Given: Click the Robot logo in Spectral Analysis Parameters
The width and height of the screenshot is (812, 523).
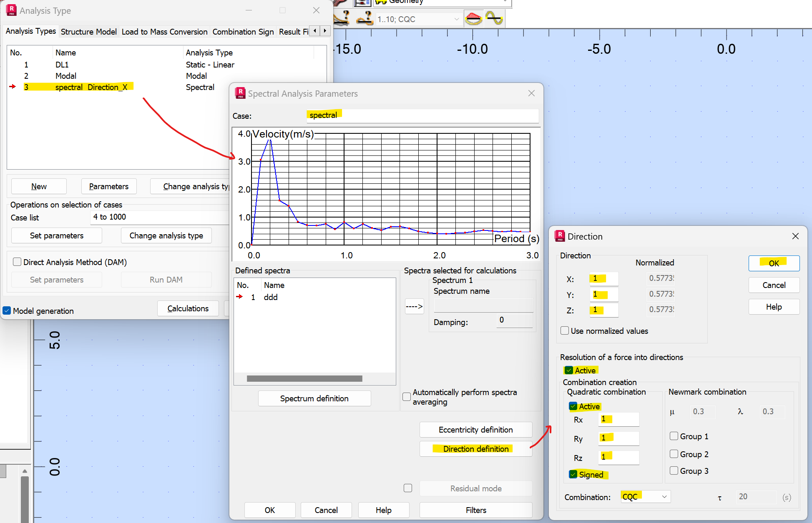Looking at the screenshot, I should click(240, 93).
